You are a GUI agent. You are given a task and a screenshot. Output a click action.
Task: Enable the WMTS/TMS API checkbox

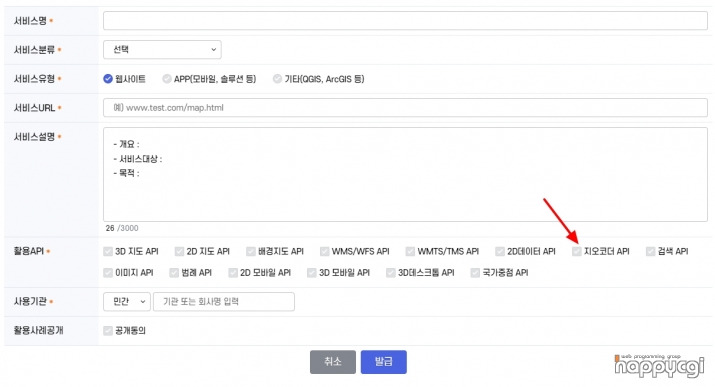410,251
